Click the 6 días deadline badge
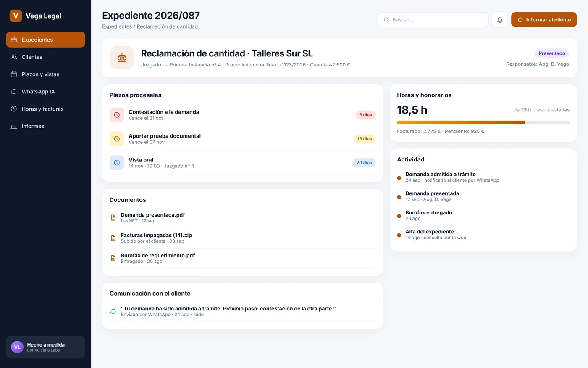This screenshot has width=588, height=368. [365, 115]
